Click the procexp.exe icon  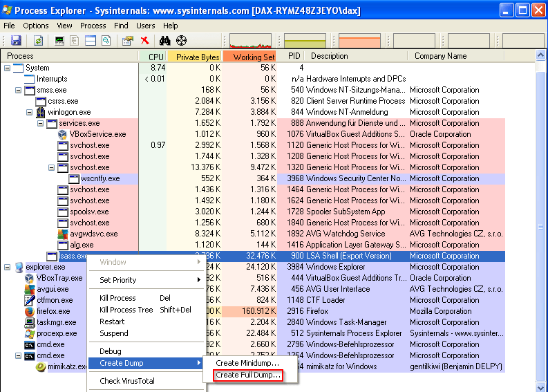click(x=30, y=334)
